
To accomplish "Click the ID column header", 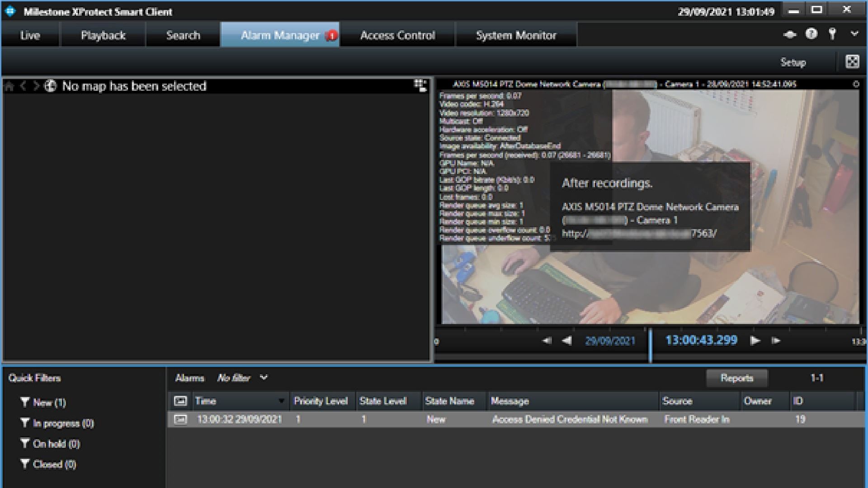I will [823, 401].
